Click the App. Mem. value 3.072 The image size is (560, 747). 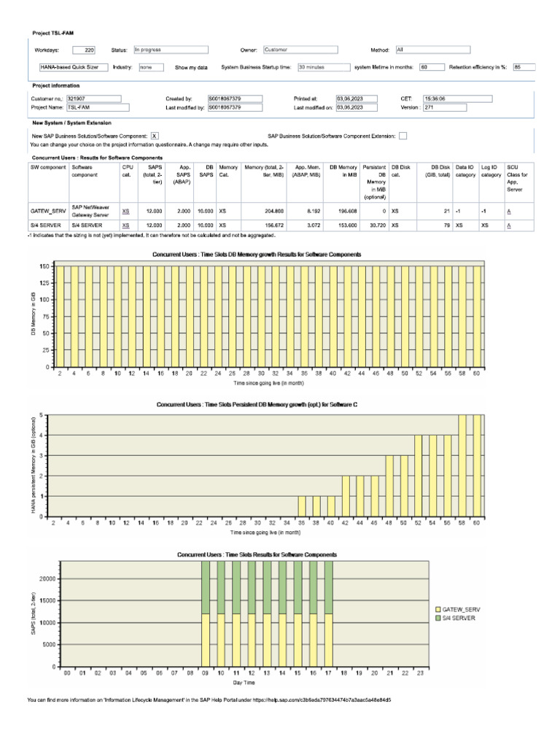pyautogui.click(x=314, y=225)
